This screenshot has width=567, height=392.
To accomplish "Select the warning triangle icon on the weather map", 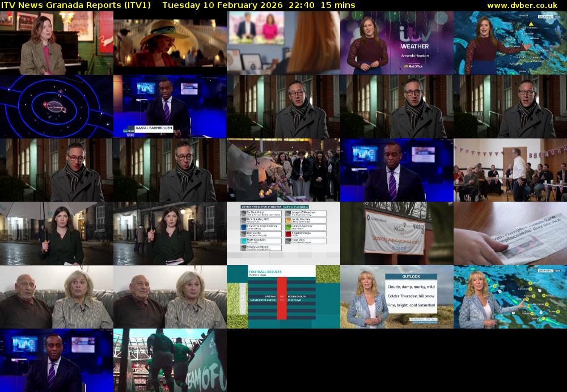I will (531, 24).
